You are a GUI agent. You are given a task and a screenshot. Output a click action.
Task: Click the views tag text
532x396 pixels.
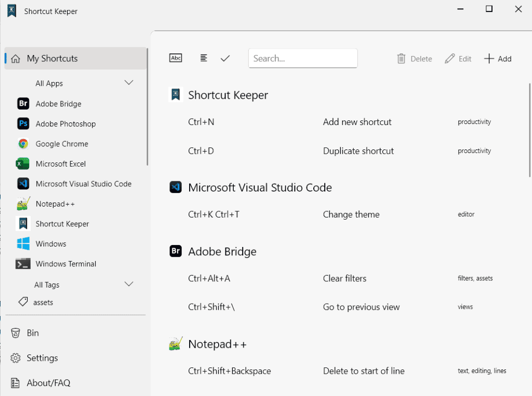point(465,307)
